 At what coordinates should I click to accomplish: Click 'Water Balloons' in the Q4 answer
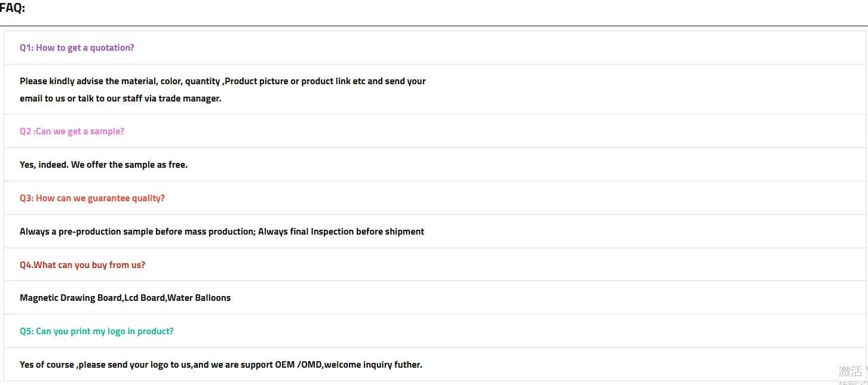tap(199, 298)
